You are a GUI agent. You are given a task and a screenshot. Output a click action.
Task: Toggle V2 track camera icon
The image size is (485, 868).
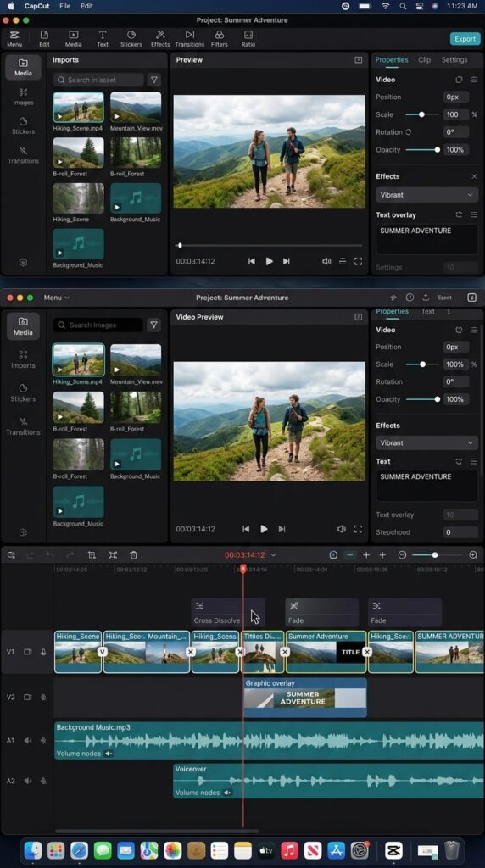click(x=28, y=697)
